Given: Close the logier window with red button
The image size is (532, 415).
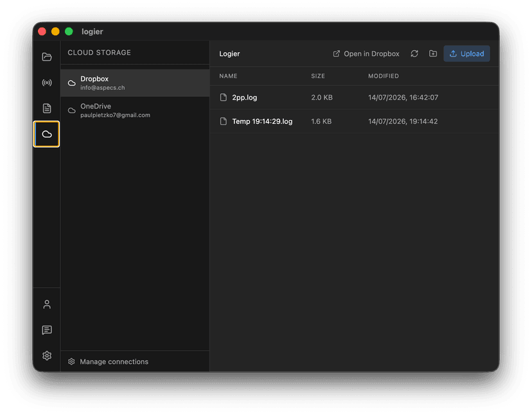Looking at the screenshot, I should (42, 31).
